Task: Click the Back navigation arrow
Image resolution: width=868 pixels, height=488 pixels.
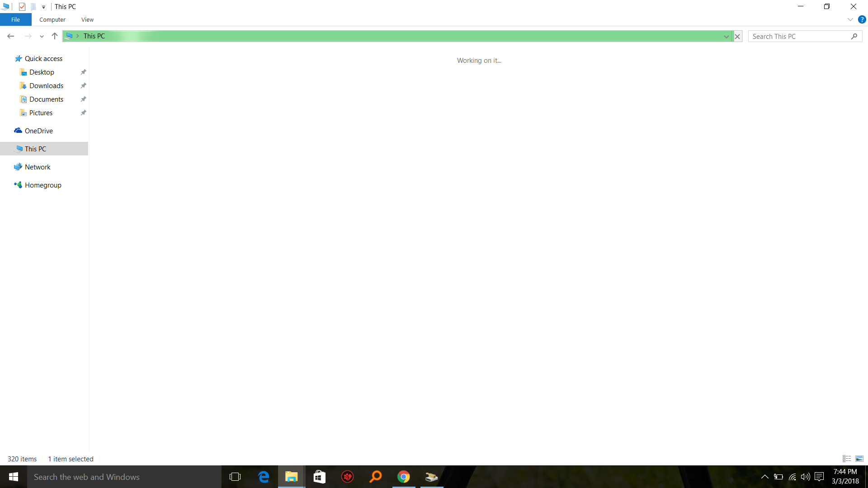Action: click(11, 36)
